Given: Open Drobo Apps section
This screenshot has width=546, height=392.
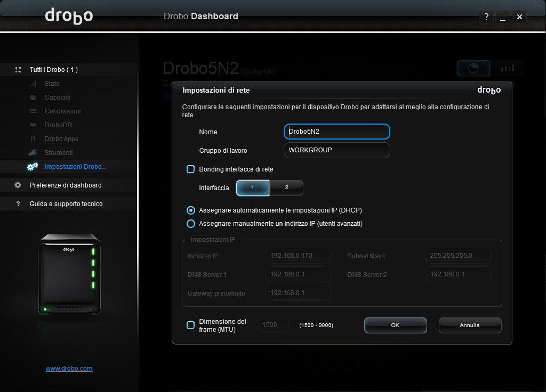Looking at the screenshot, I should (61, 139).
